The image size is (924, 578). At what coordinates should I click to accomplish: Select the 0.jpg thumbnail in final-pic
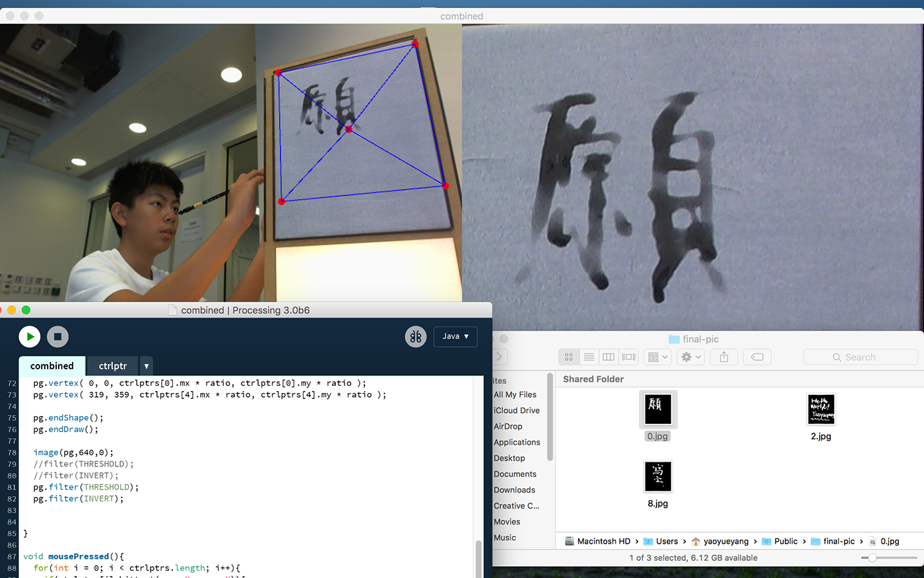[658, 410]
